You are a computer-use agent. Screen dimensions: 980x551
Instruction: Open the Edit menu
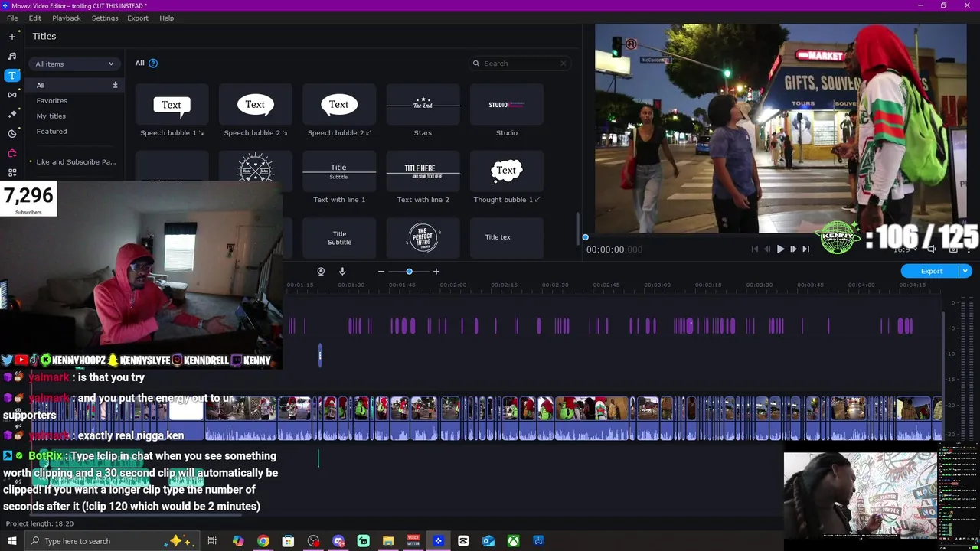click(35, 18)
